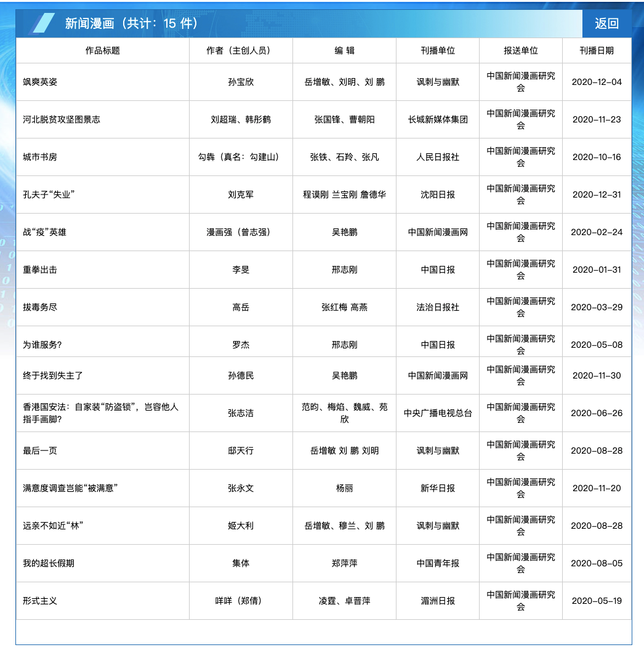Image resolution: width=644 pixels, height=650 pixels.
Task: Click editor cell 范昀、梅焰、魏威、苑欣
Action: [x=344, y=413]
